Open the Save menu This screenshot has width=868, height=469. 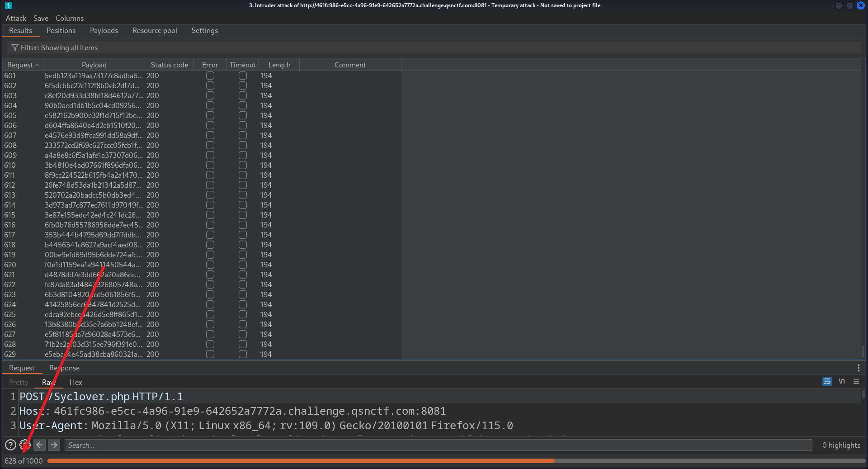(x=41, y=19)
